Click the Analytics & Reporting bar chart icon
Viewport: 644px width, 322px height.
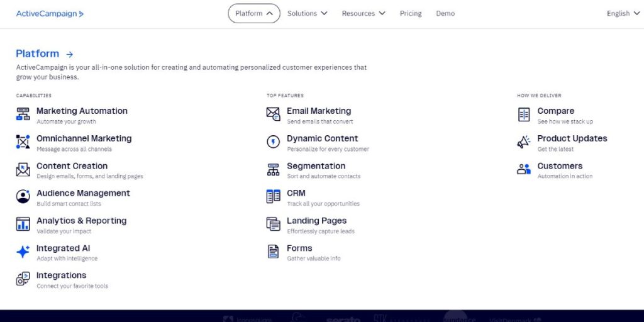point(23,224)
